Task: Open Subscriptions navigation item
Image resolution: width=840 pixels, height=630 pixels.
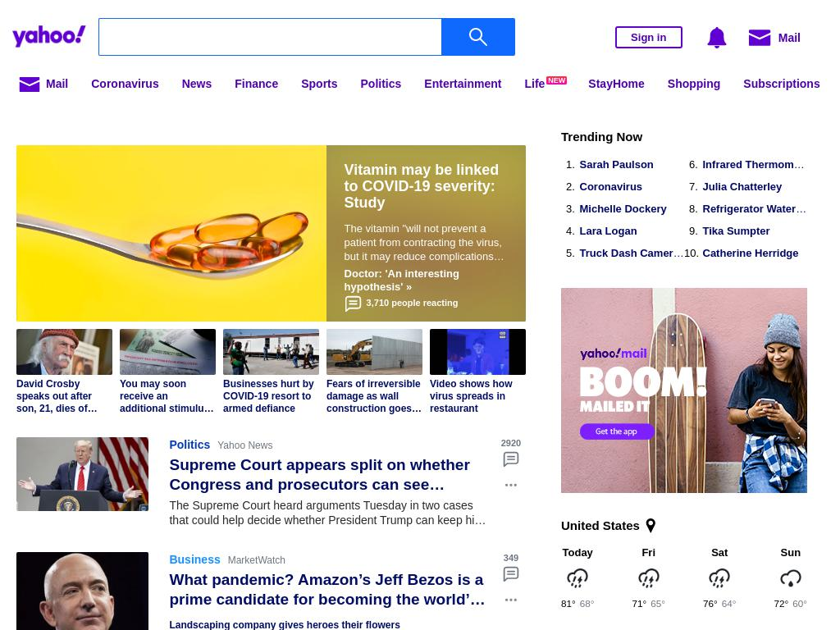Action: coord(781,84)
